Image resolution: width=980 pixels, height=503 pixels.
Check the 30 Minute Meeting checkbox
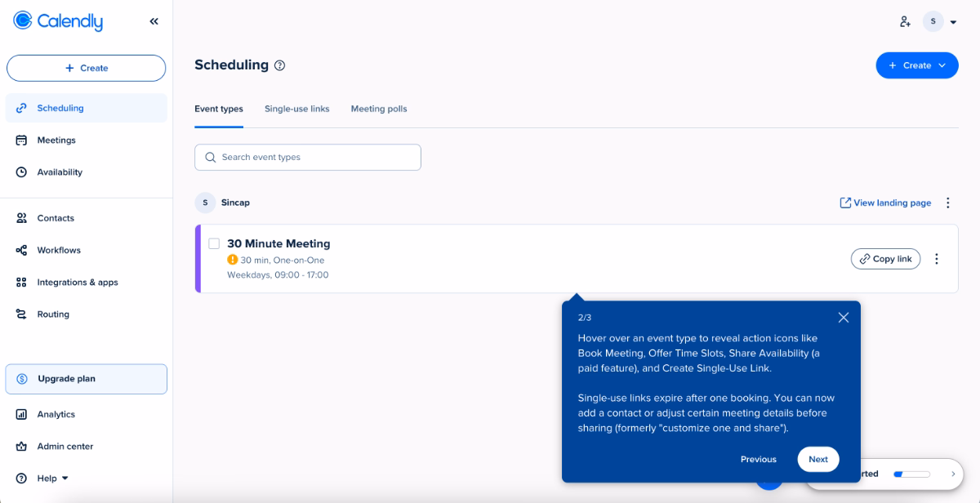tap(214, 243)
